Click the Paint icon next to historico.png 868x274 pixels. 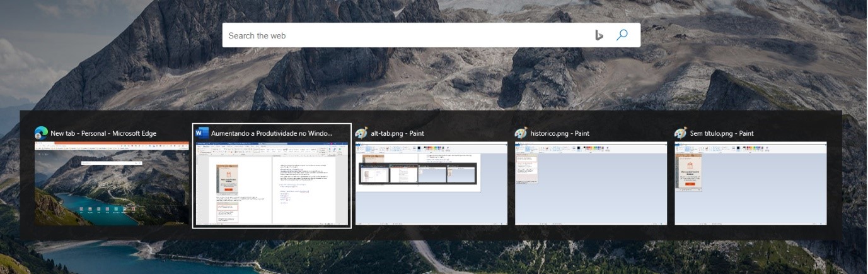(521, 133)
